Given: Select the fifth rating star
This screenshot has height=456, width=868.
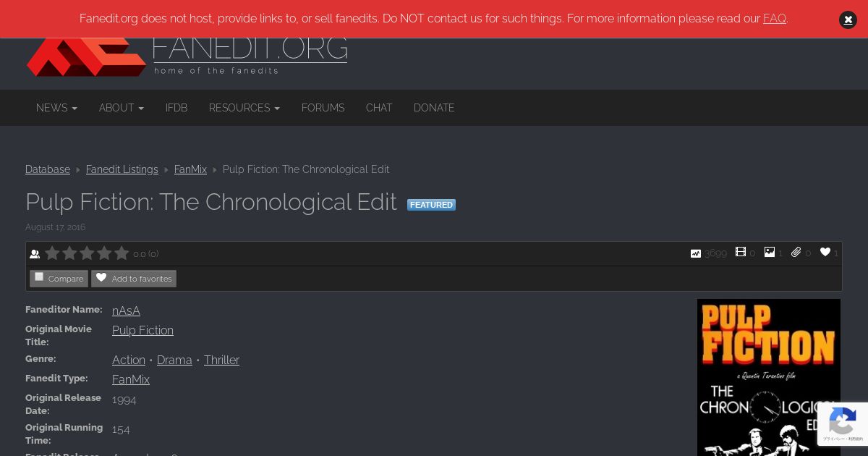Looking at the screenshot, I should (122, 253).
